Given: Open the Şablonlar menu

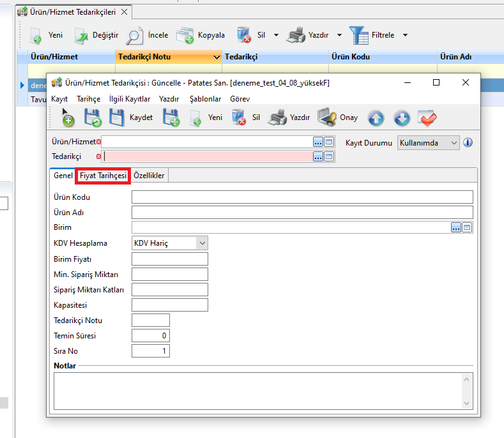Looking at the screenshot, I should 206,99.
